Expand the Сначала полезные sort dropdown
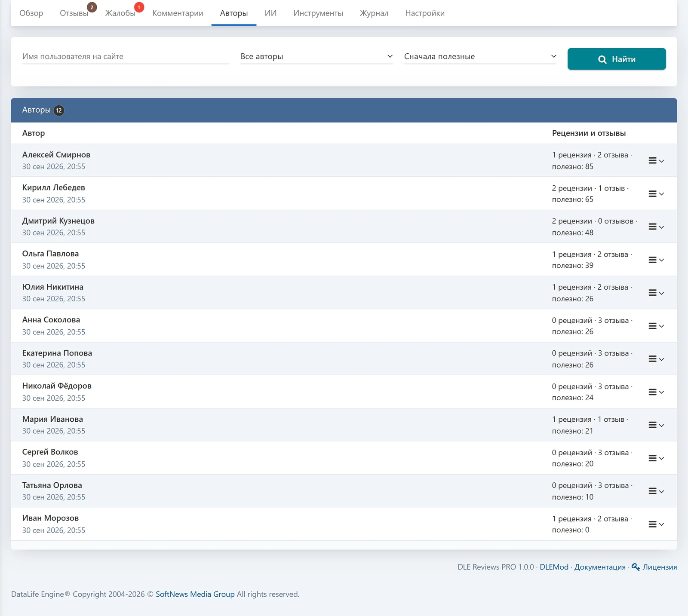688x616 pixels. 480,56
